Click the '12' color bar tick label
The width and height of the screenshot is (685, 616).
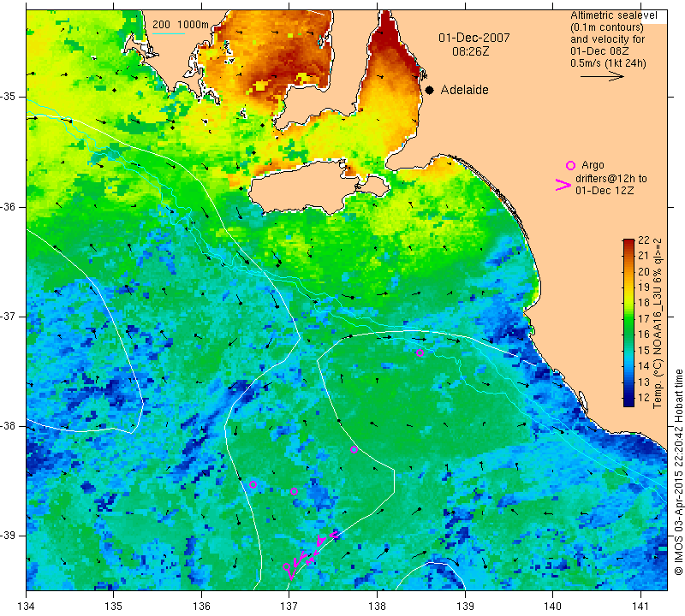pos(644,398)
